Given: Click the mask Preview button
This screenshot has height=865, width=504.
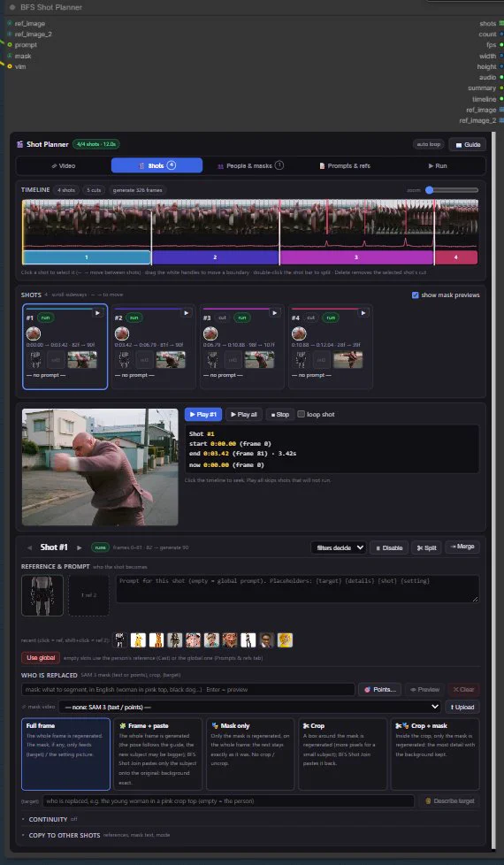Looking at the screenshot, I should 424,690.
